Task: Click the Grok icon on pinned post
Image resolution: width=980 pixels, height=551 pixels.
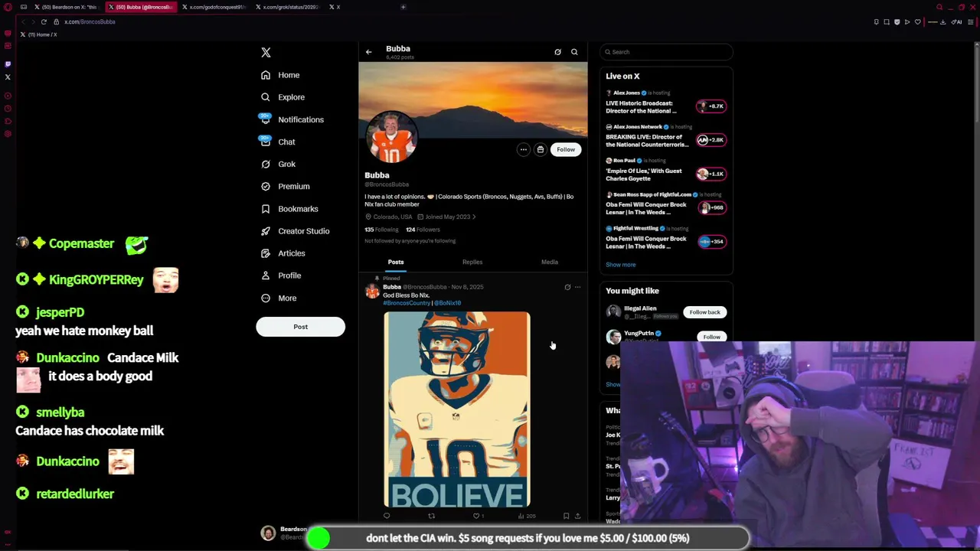Action: click(x=567, y=287)
